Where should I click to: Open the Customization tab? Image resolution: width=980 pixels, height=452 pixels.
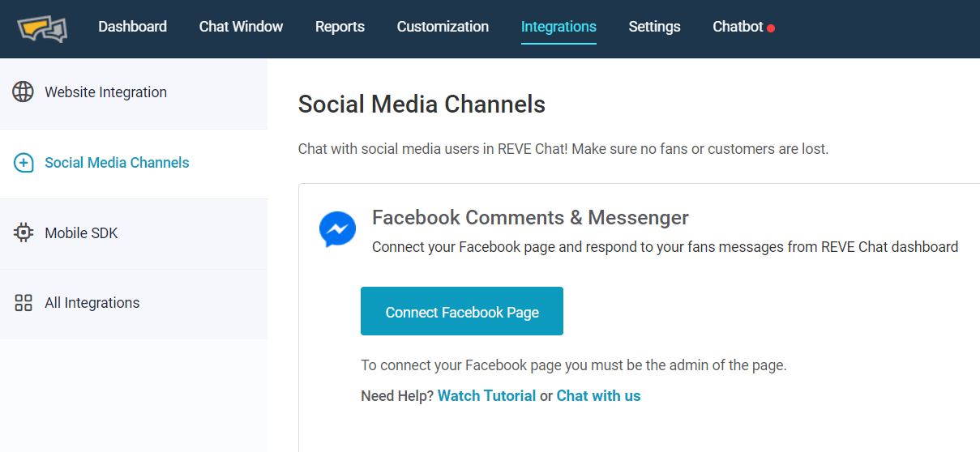click(x=443, y=27)
